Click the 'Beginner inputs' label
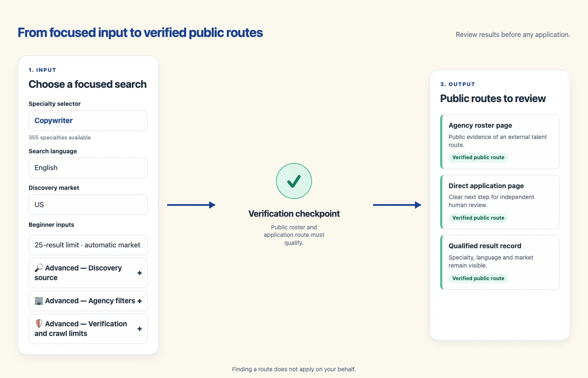Screen dimensions: 588x378 [51, 225]
